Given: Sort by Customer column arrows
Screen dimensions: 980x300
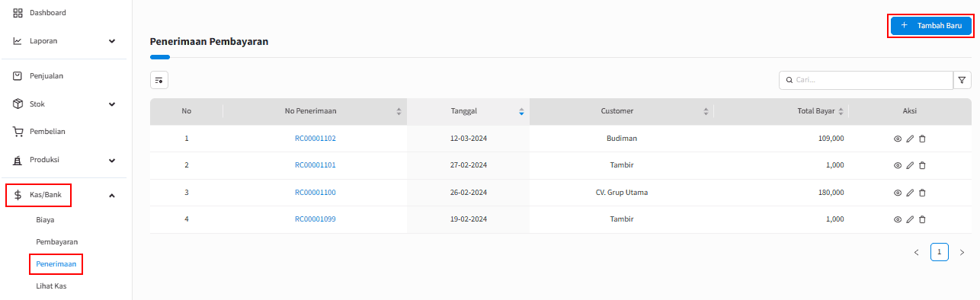Looking at the screenshot, I should point(706,111).
